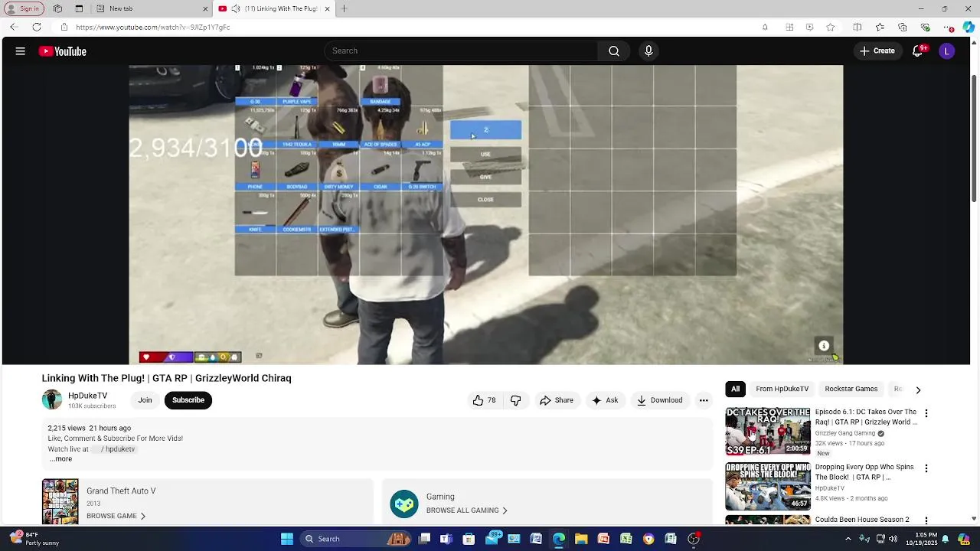Image resolution: width=980 pixels, height=551 pixels.
Task: Open the account avatar menu
Action: pos(947,51)
